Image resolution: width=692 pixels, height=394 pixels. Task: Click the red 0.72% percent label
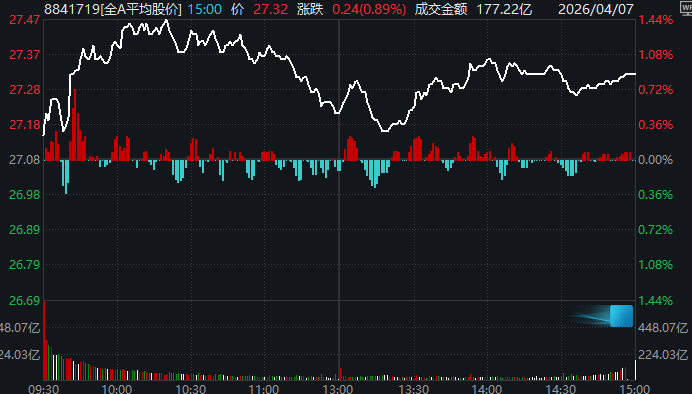pyautogui.click(x=655, y=90)
